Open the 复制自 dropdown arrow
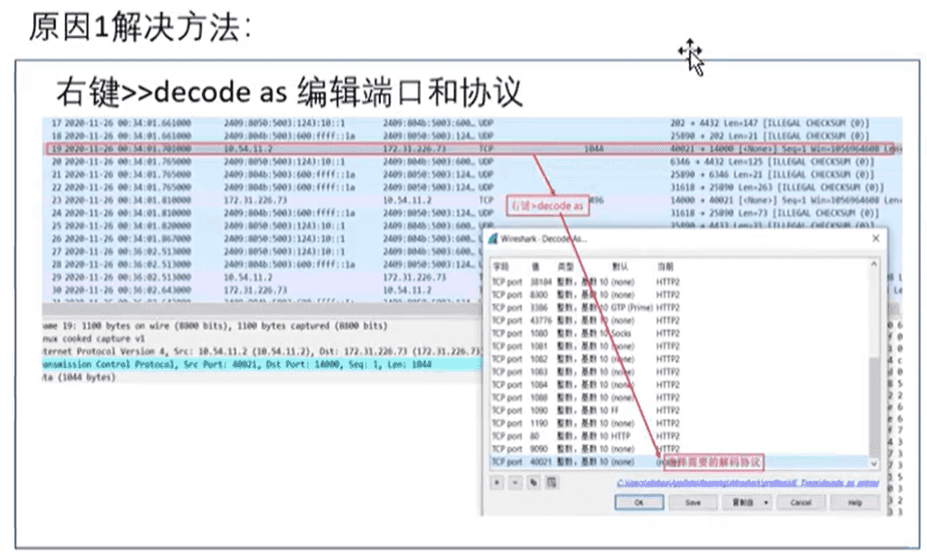The image size is (927, 560). point(767,502)
